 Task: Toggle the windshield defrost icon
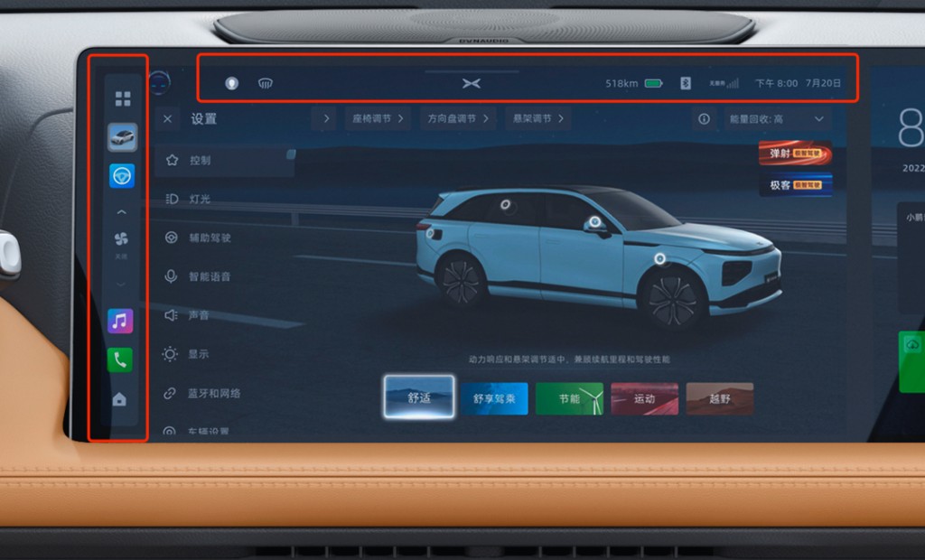[x=266, y=83]
